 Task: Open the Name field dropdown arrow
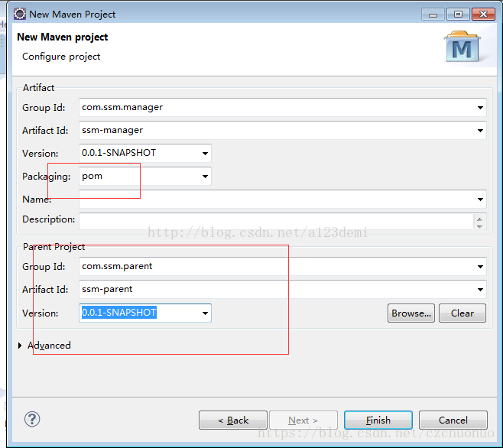coord(480,200)
